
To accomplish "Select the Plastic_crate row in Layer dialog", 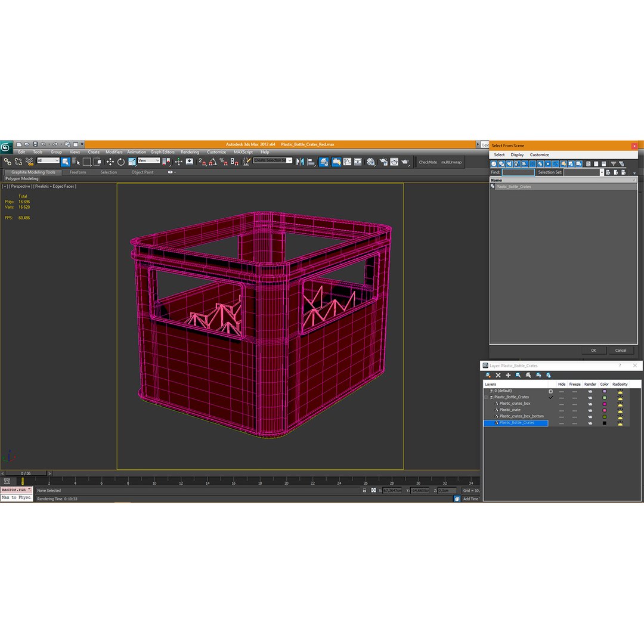I will pos(510,410).
